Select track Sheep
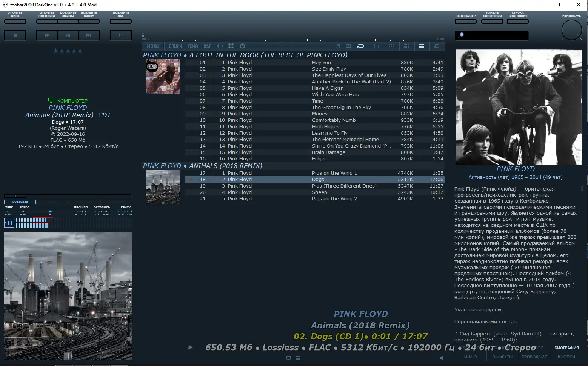This screenshot has width=588, height=366. (314, 192)
